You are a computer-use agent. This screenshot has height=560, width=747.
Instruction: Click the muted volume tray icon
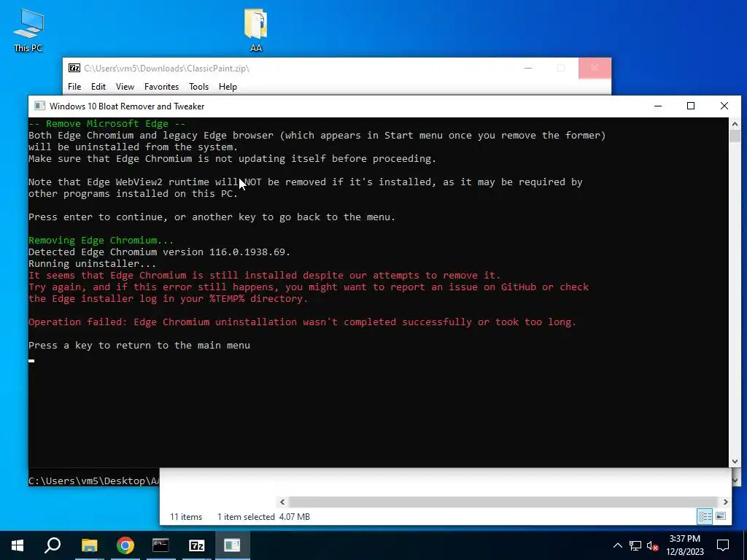coord(652,545)
